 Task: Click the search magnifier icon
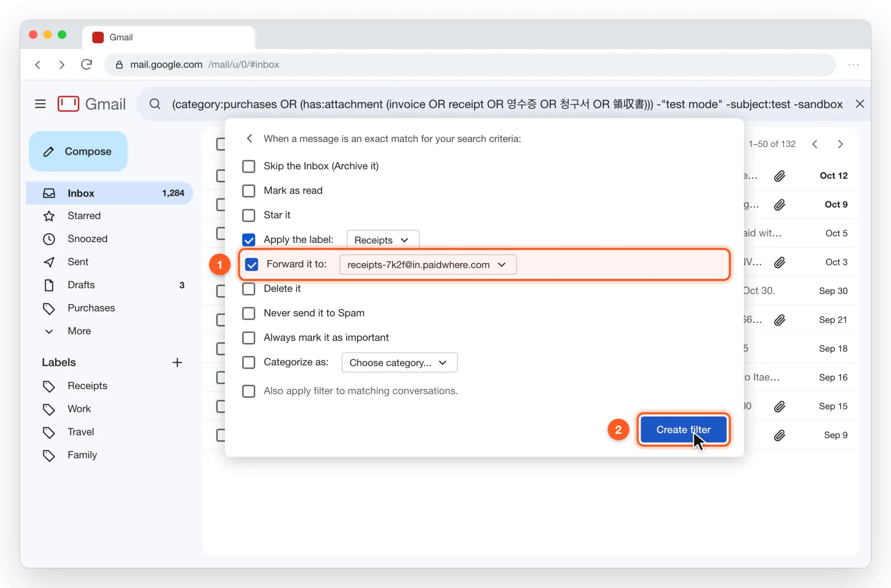click(x=155, y=104)
